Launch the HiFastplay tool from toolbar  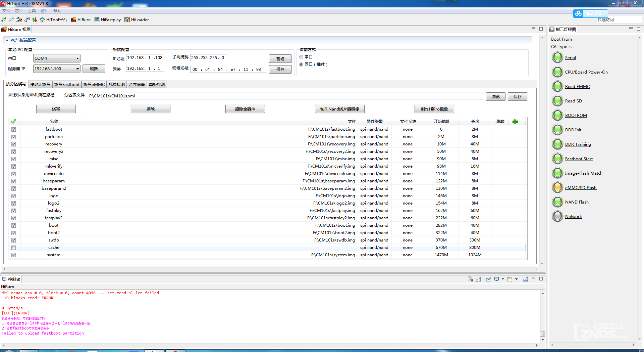[108, 19]
